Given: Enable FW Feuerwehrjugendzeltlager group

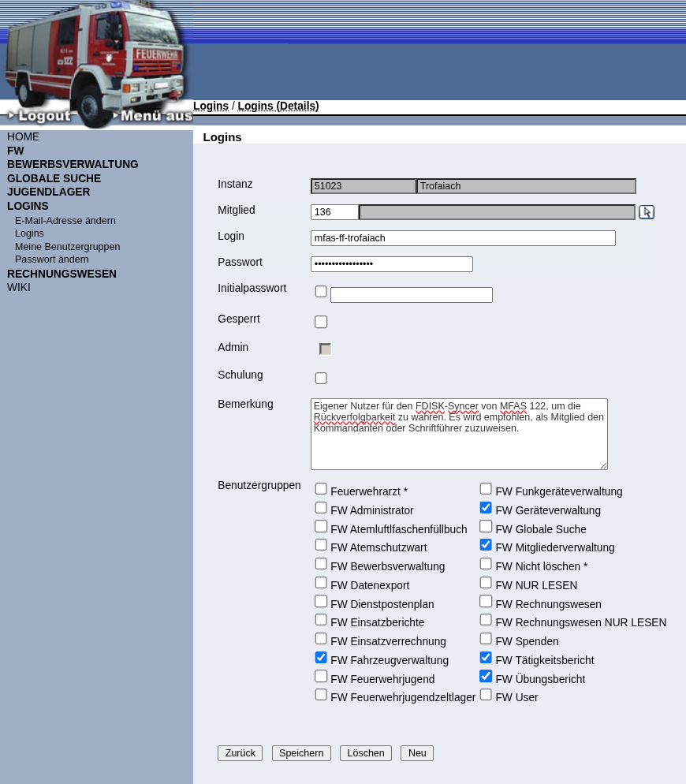Looking at the screenshot, I should pyautogui.click(x=321, y=695).
